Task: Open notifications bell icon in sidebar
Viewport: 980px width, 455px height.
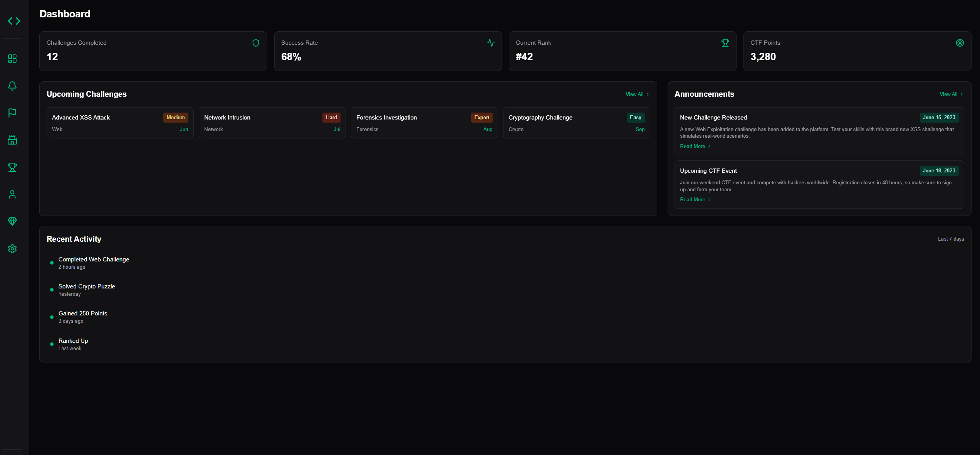Action: point(12,86)
